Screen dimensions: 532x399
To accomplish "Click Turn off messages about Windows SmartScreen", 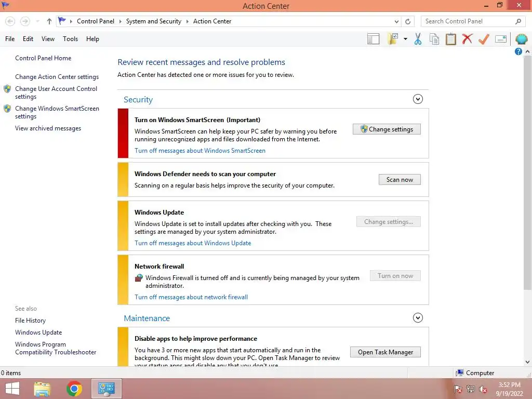I will [x=200, y=151].
